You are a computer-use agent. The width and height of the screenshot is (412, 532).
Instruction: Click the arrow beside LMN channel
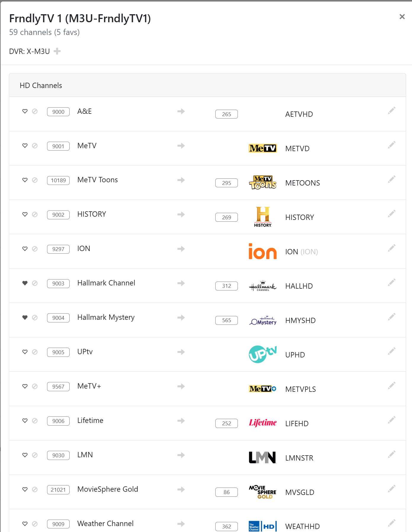click(x=181, y=455)
